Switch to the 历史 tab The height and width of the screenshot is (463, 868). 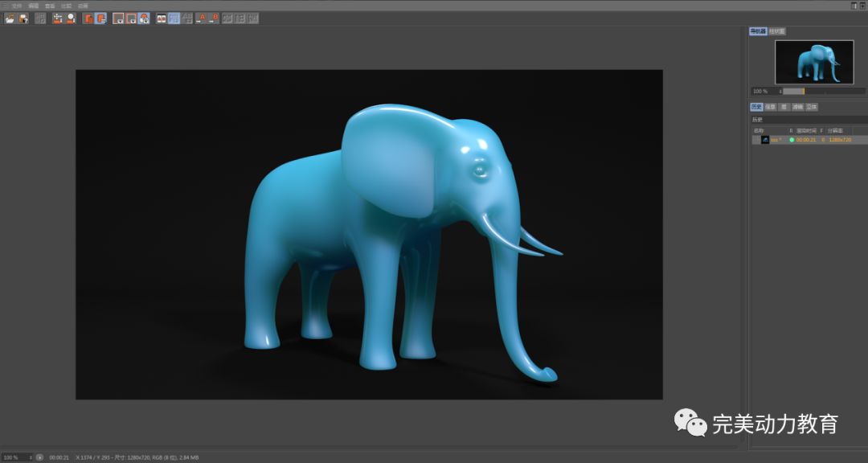[756, 107]
